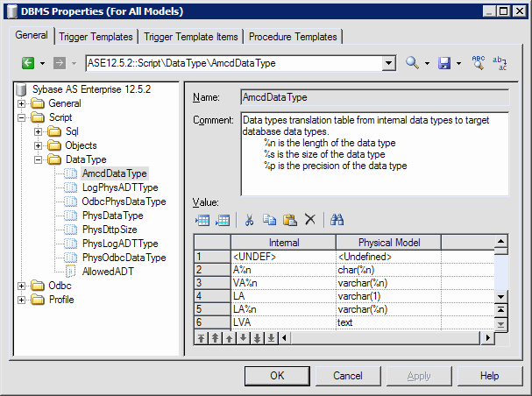
Task: Click the green Back navigation arrow
Action: coord(28,63)
